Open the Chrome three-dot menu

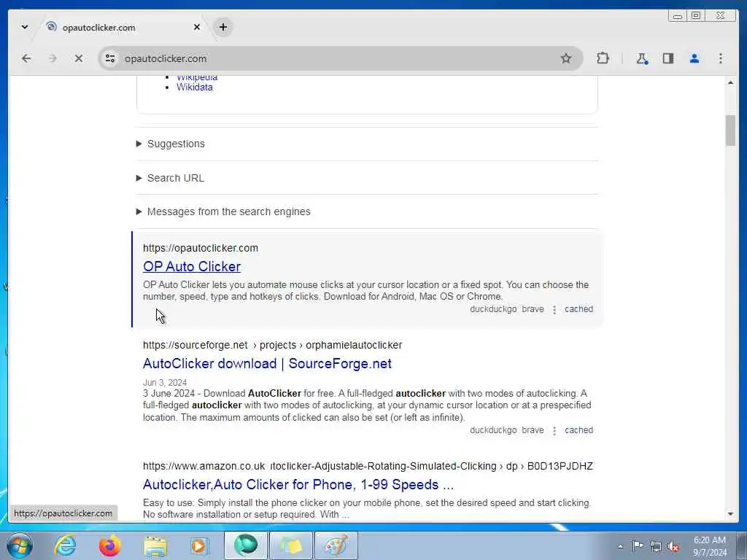(x=720, y=58)
